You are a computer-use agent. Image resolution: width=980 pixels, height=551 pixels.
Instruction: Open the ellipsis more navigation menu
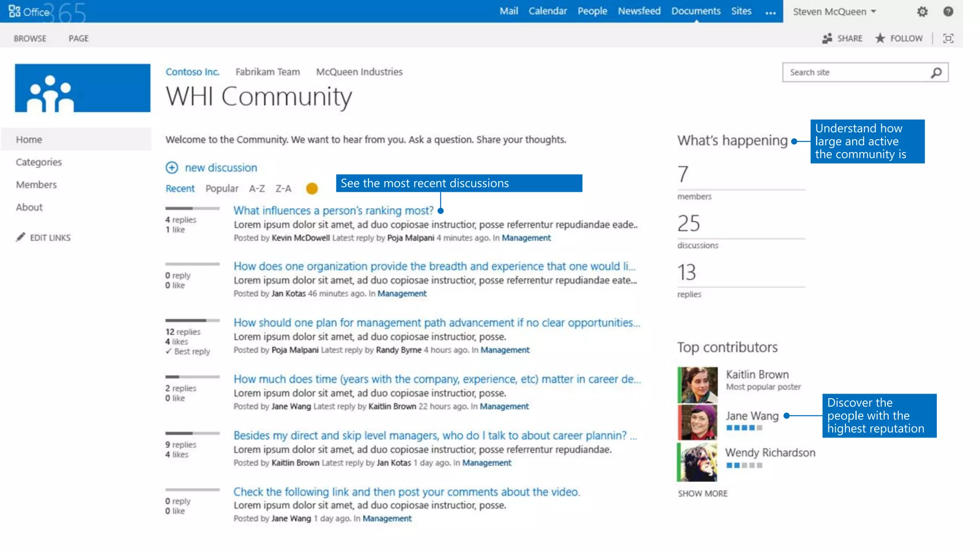770,12
